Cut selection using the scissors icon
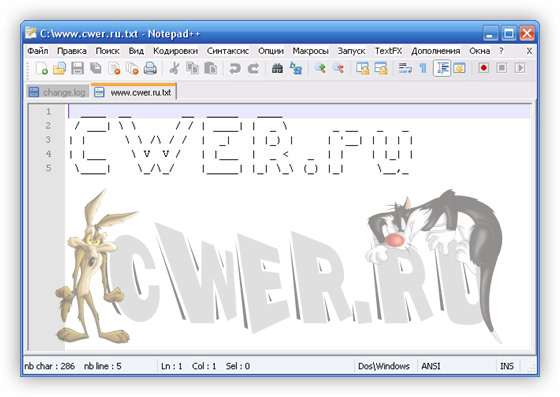The image size is (560, 397). pyautogui.click(x=174, y=68)
